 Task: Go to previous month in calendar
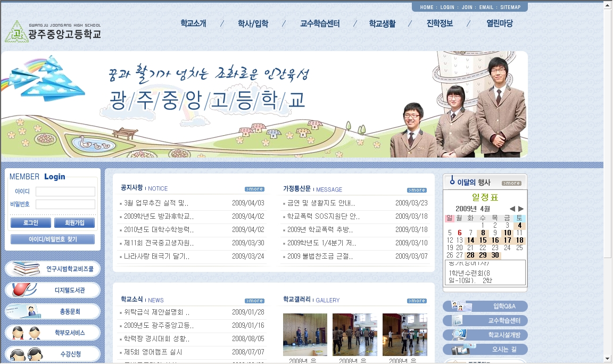(512, 209)
